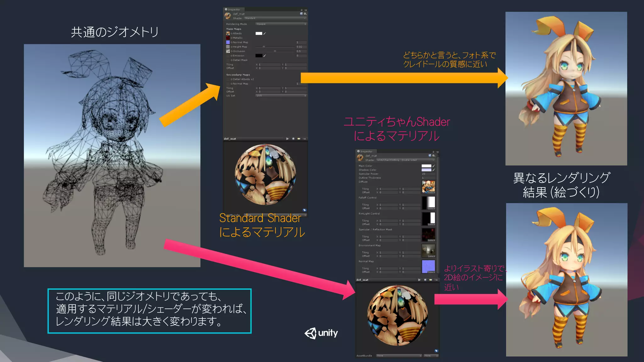
Task: Click the asset label tag in the Standard preview
Action: coord(304,210)
